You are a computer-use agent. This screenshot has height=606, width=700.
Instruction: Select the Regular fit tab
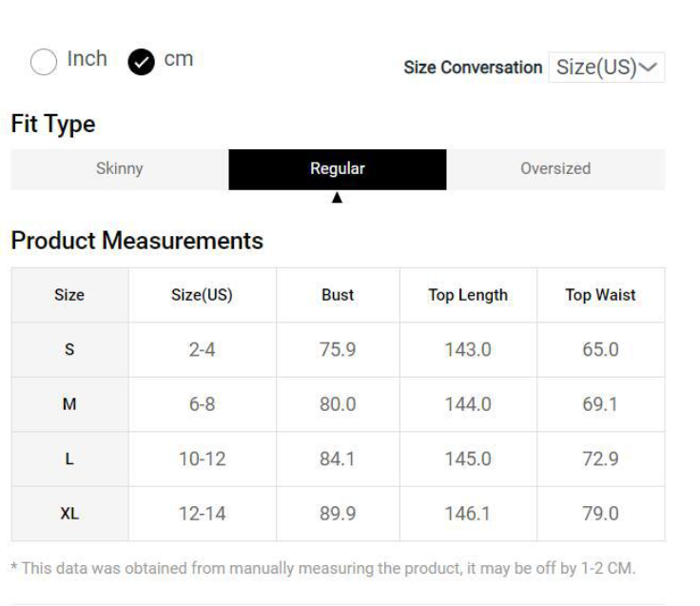337,169
